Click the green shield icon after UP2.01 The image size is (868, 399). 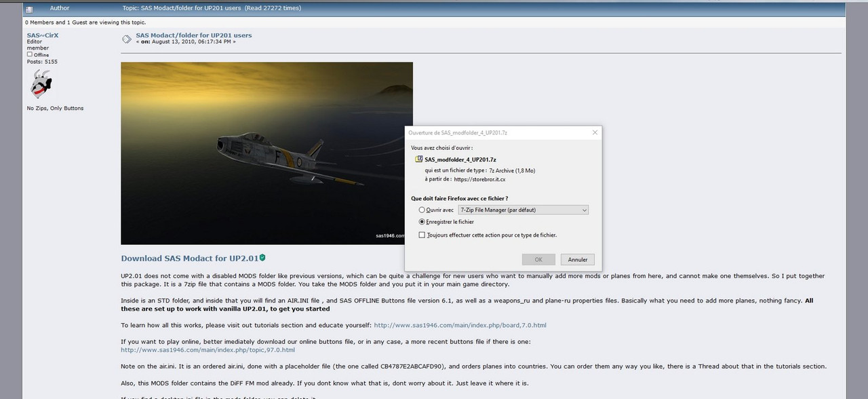[x=262, y=258]
